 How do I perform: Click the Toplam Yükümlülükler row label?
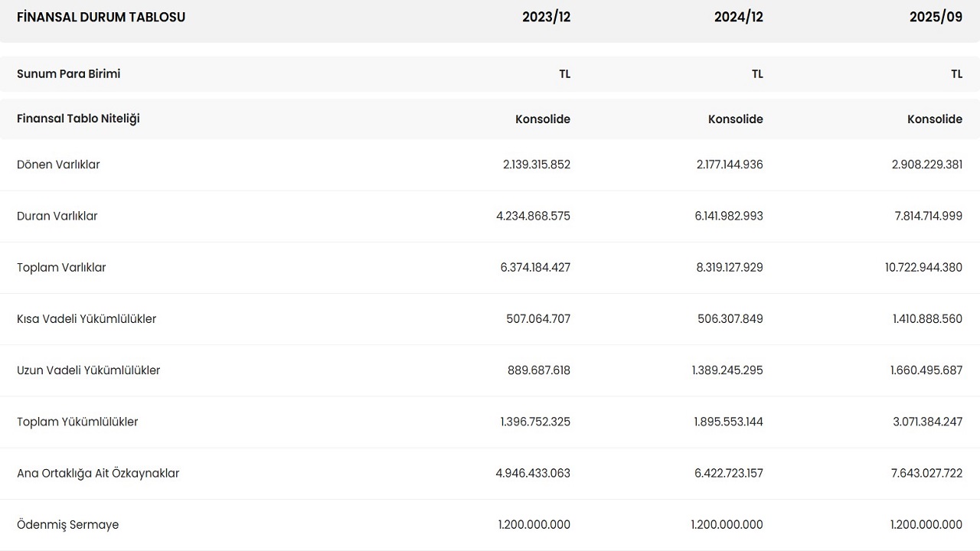(77, 422)
